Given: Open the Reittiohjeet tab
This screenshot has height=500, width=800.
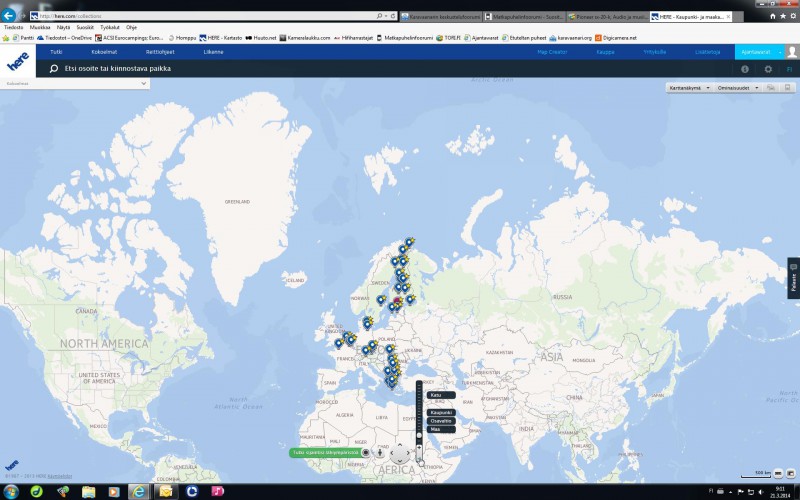Looking at the screenshot, I should 160,50.
